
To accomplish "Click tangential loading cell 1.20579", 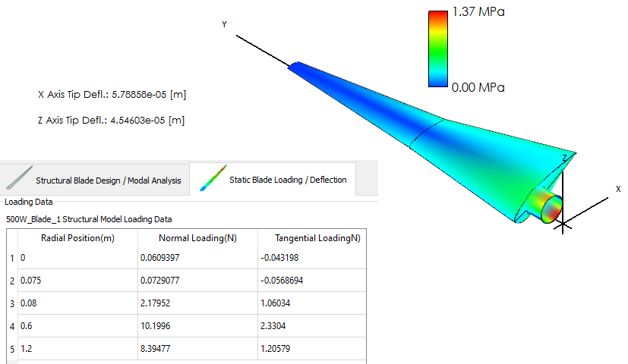I will point(312,349).
